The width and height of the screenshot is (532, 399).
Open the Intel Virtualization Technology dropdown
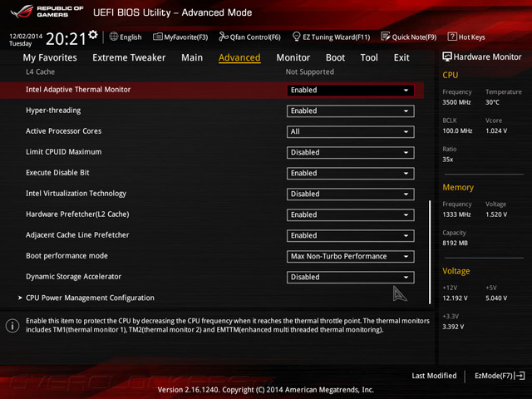[351, 194]
